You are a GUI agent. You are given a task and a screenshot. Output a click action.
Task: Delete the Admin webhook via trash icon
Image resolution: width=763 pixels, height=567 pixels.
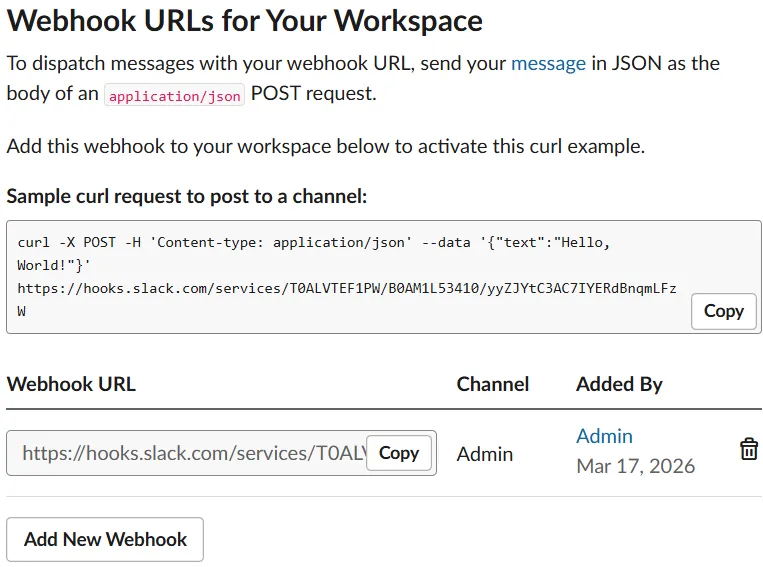pos(748,449)
